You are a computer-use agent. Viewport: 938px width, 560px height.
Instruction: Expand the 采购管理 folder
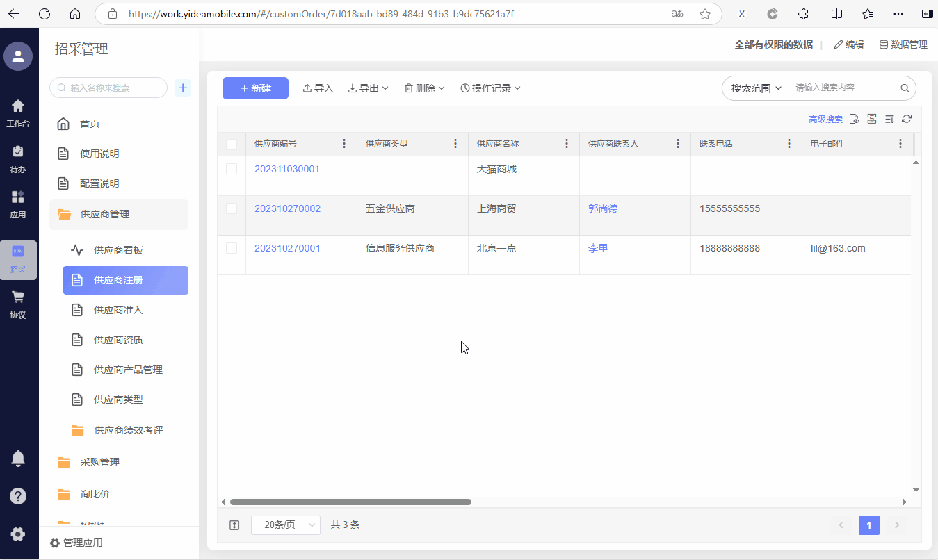point(99,462)
